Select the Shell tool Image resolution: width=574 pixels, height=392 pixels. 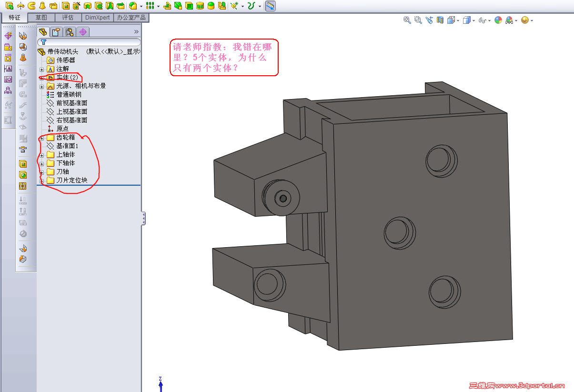[x=189, y=6]
